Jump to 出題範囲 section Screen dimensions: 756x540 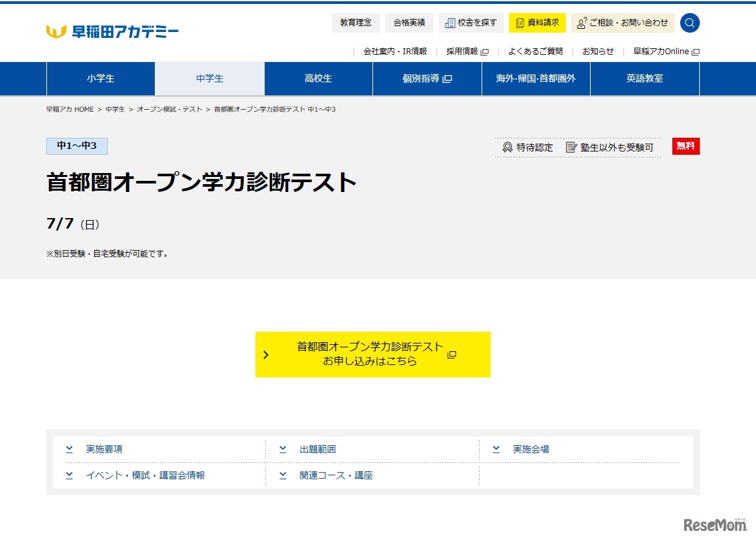coord(318,449)
